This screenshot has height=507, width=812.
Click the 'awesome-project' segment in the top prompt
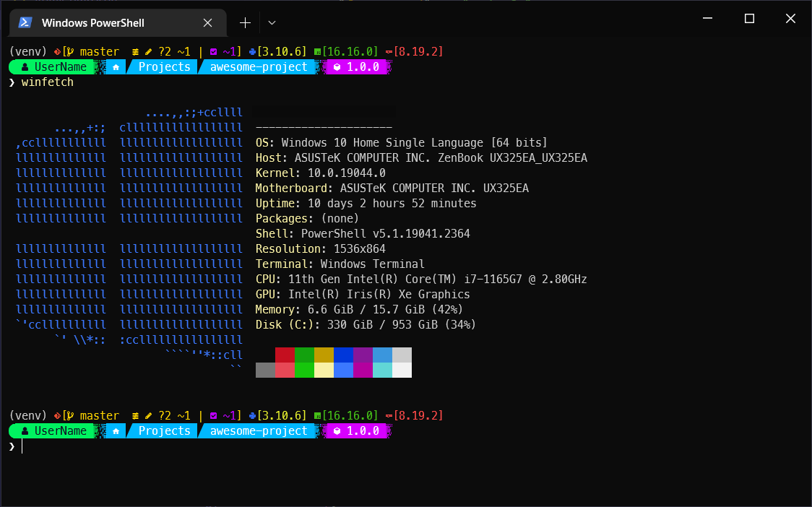[259, 67]
